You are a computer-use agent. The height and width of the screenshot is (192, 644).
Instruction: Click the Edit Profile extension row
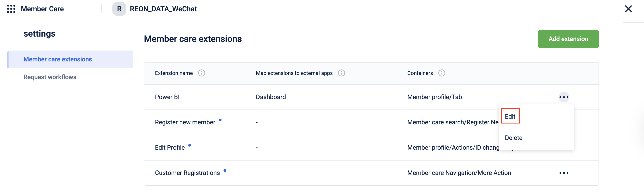[170, 147]
